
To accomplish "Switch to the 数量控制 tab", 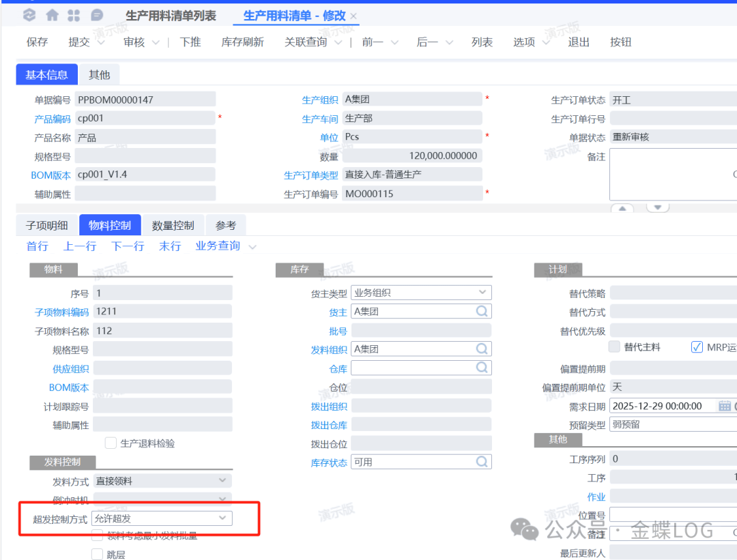I will point(173,226).
